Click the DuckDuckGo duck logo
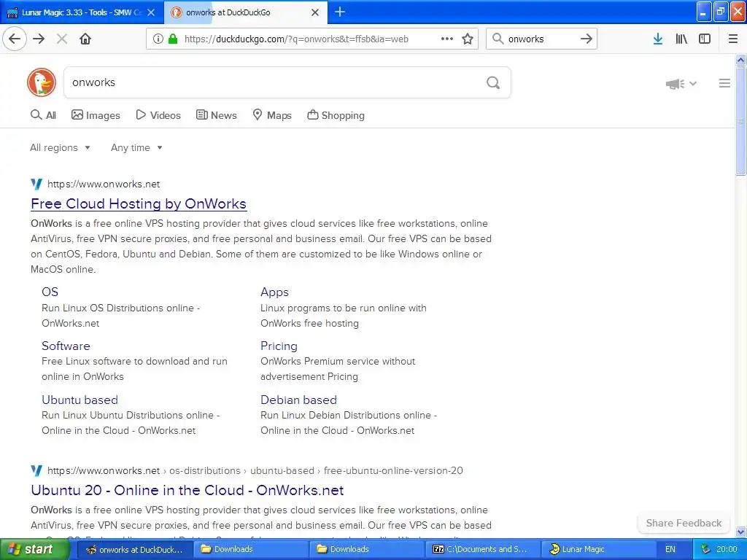 pos(42,82)
